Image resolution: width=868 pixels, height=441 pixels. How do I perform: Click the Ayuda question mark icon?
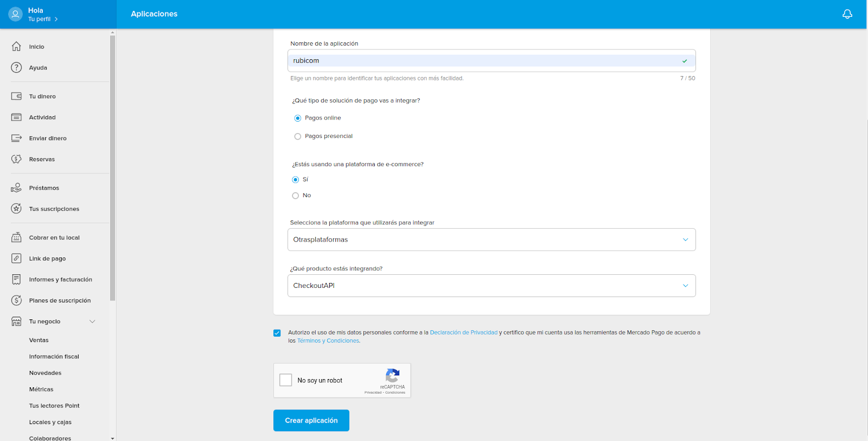17,68
